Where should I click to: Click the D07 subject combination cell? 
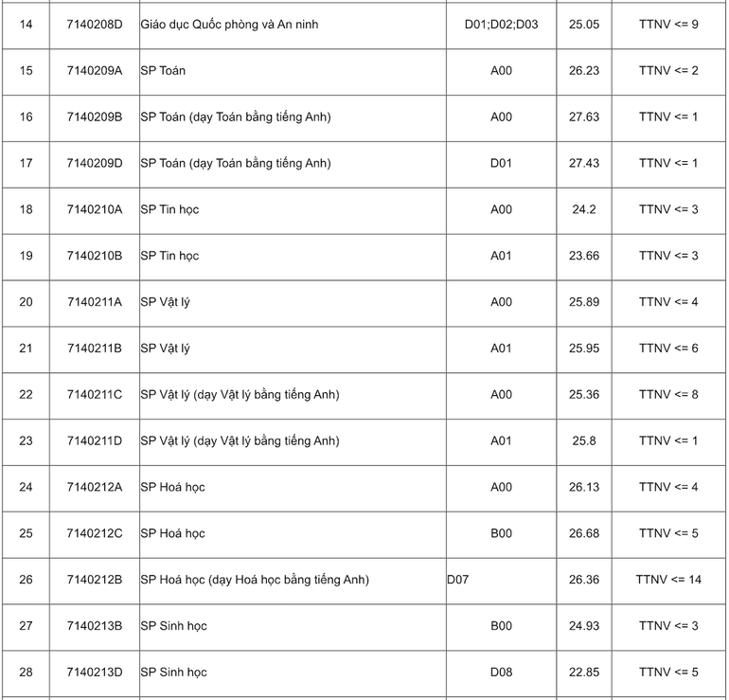point(458,580)
